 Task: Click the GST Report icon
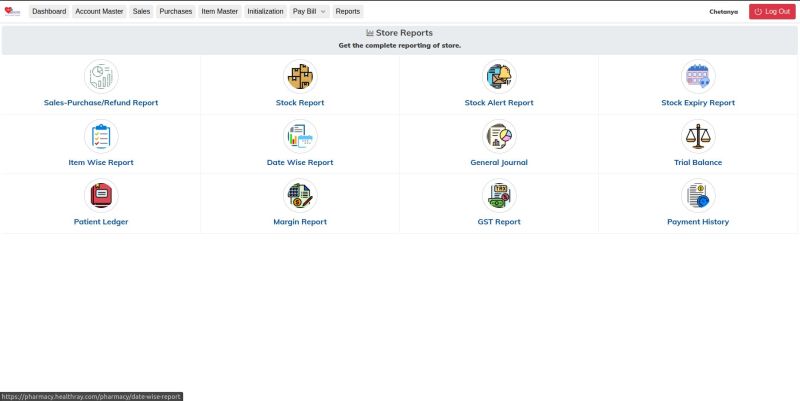(x=499, y=195)
